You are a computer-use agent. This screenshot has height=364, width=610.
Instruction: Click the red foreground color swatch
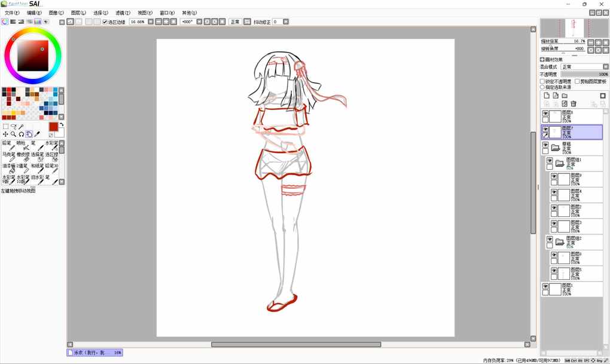pyautogui.click(x=53, y=127)
